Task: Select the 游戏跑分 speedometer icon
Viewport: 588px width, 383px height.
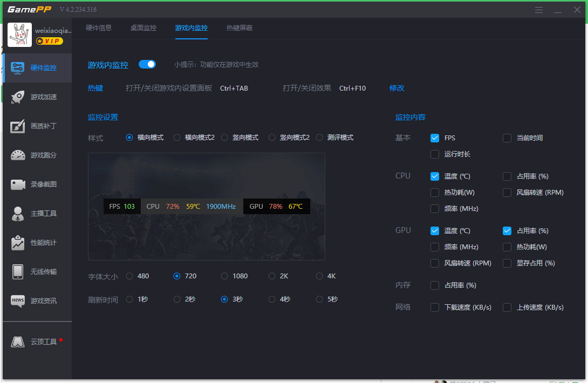Action: [x=18, y=155]
